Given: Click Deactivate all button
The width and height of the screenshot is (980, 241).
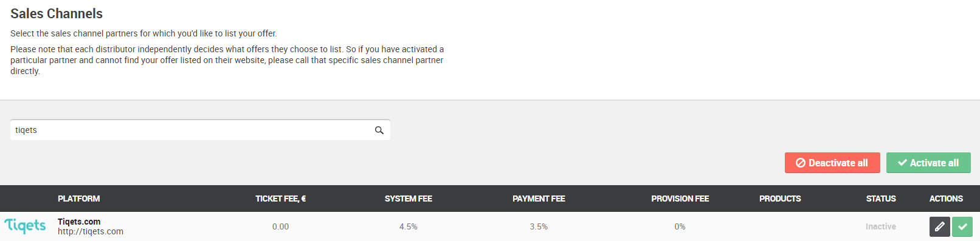Looking at the screenshot, I should 832,163.
